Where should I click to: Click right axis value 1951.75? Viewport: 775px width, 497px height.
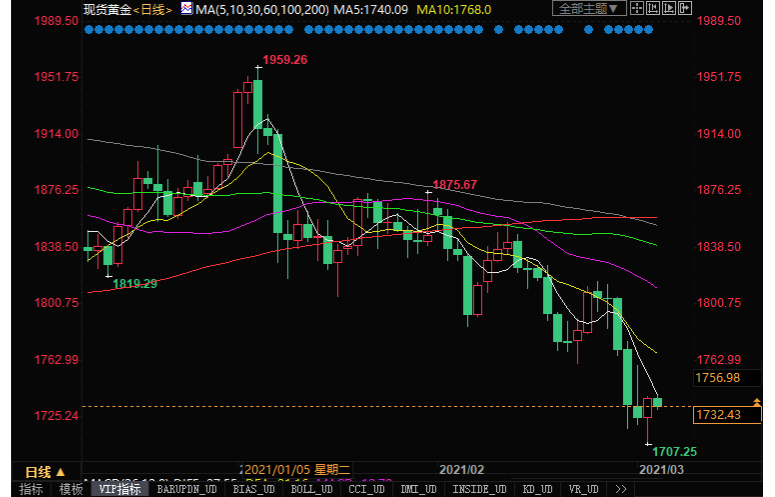tap(719, 77)
